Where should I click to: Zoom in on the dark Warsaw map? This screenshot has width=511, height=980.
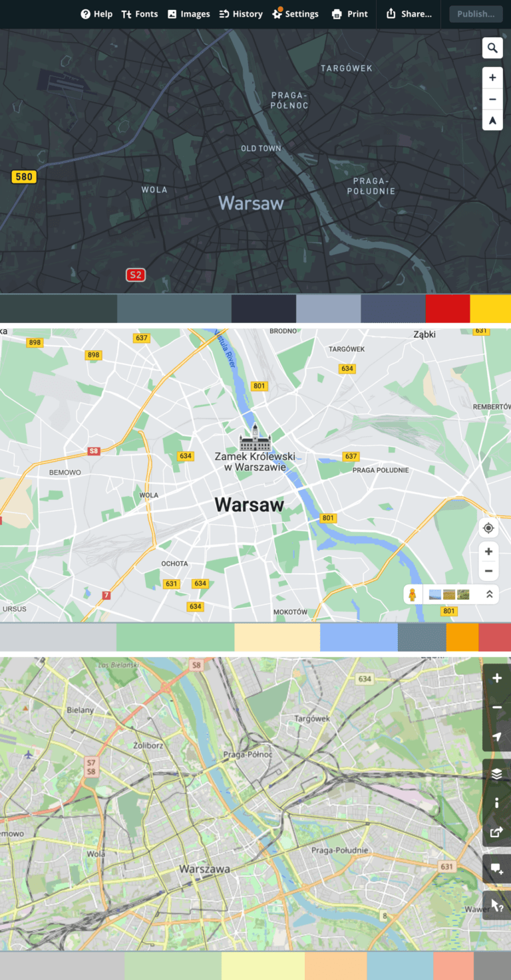click(x=492, y=78)
